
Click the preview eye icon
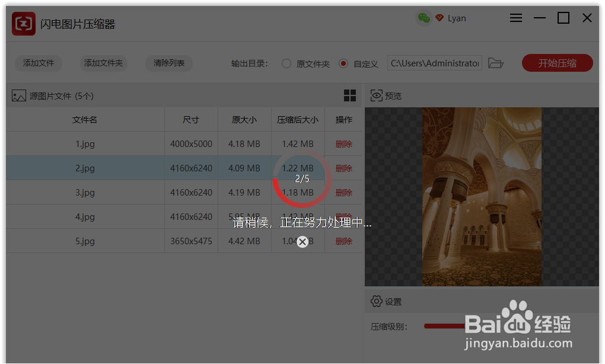pyautogui.click(x=376, y=95)
